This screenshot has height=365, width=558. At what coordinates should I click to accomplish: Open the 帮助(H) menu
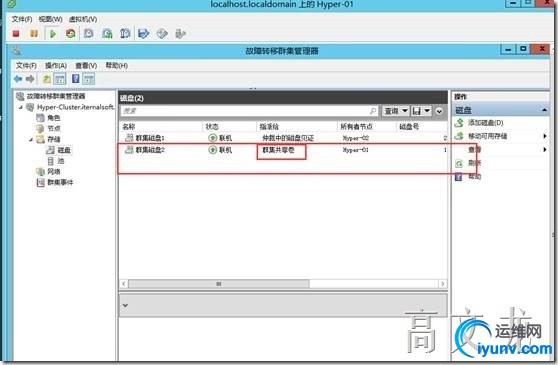[x=117, y=65]
